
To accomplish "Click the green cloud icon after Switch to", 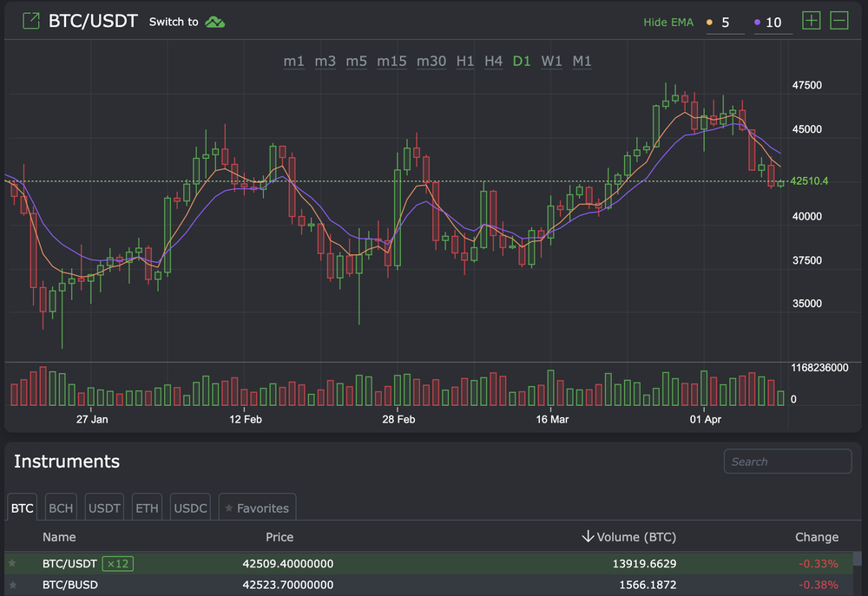I will [214, 23].
